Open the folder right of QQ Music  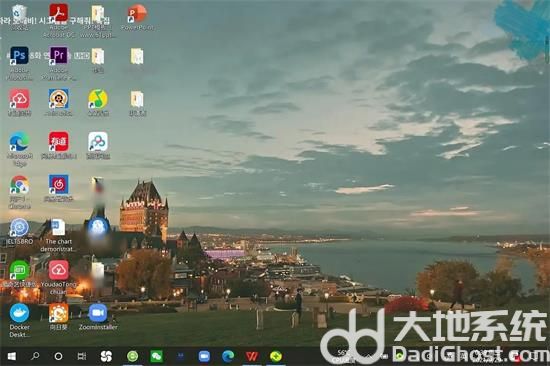coord(137,99)
